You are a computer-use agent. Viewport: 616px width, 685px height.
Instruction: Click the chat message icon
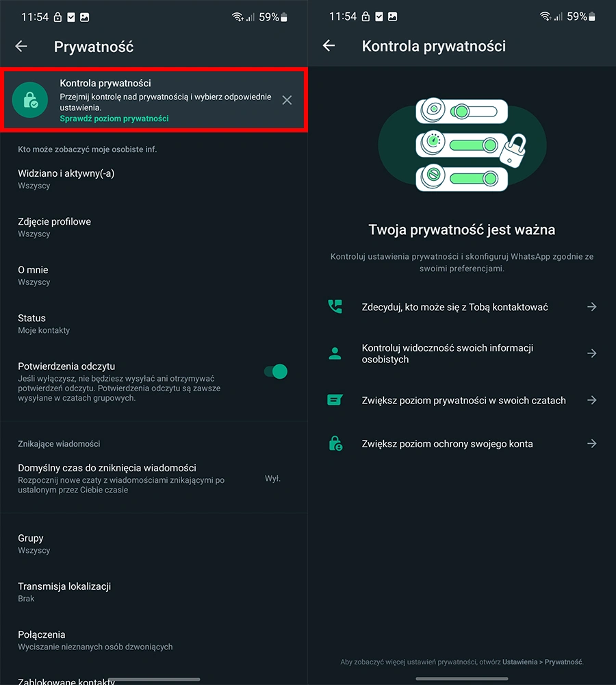tap(335, 400)
